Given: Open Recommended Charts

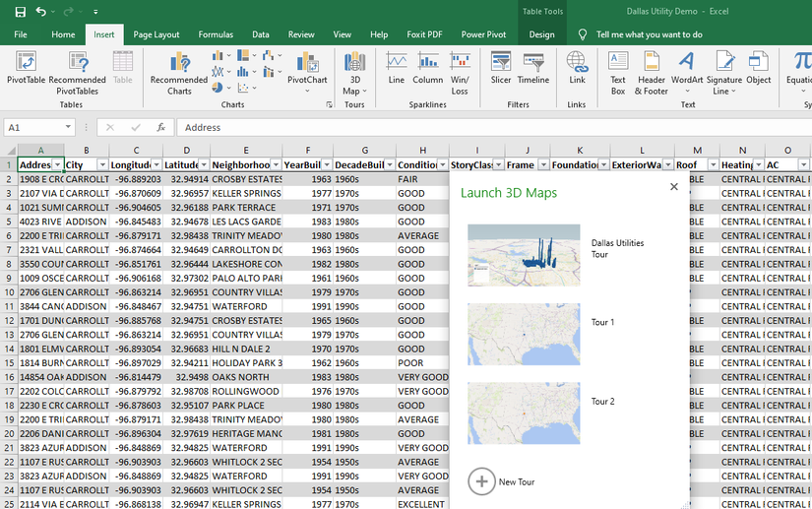Looking at the screenshot, I should click(179, 73).
